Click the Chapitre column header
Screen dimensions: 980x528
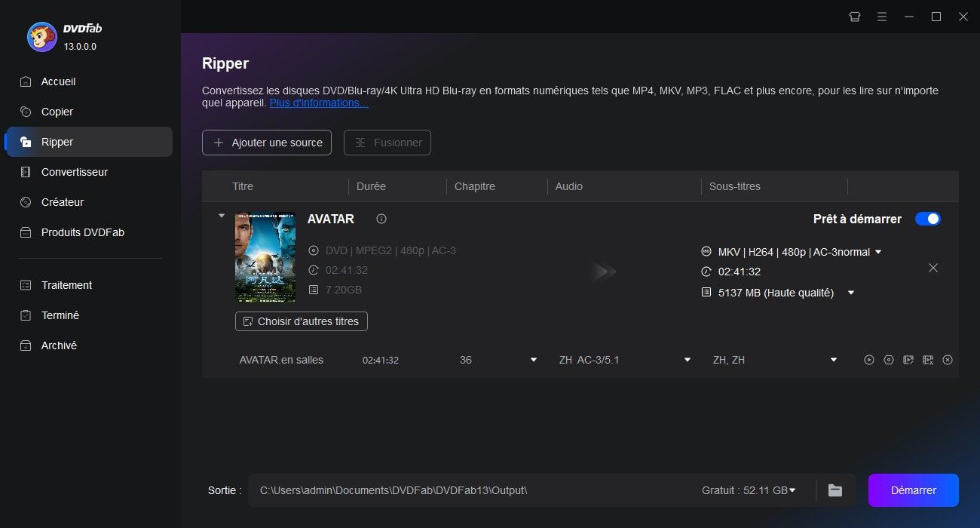click(475, 186)
